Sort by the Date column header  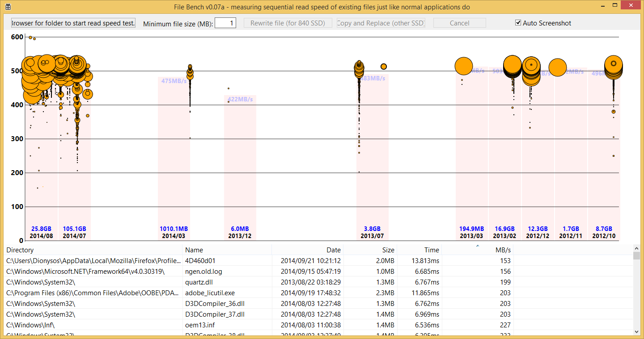click(308, 250)
